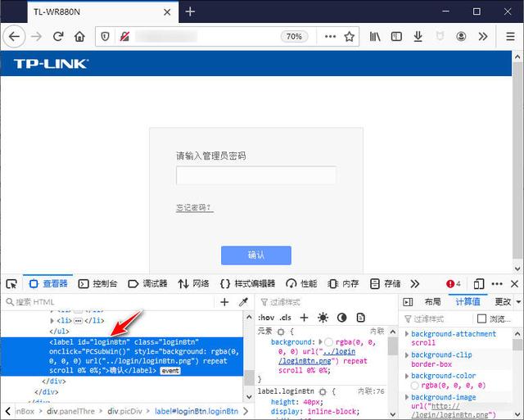Open Firefox hamburger application menu
Viewport: 524px width, 420px height.
pyautogui.click(x=510, y=36)
